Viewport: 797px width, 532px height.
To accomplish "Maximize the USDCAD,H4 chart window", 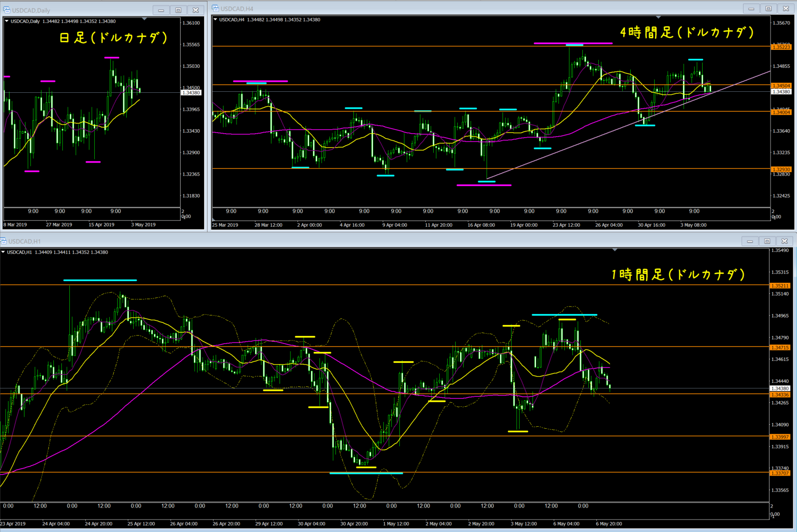I will tap(769, 8).
